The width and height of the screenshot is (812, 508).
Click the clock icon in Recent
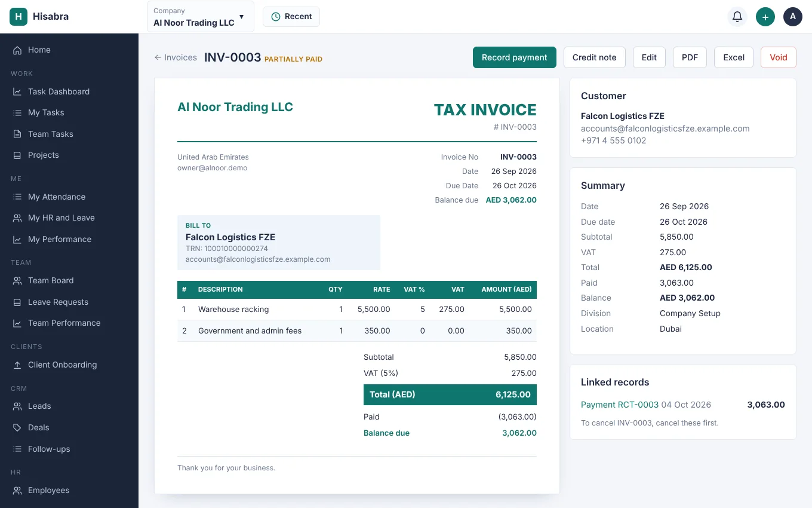click(x=276, y=17)
